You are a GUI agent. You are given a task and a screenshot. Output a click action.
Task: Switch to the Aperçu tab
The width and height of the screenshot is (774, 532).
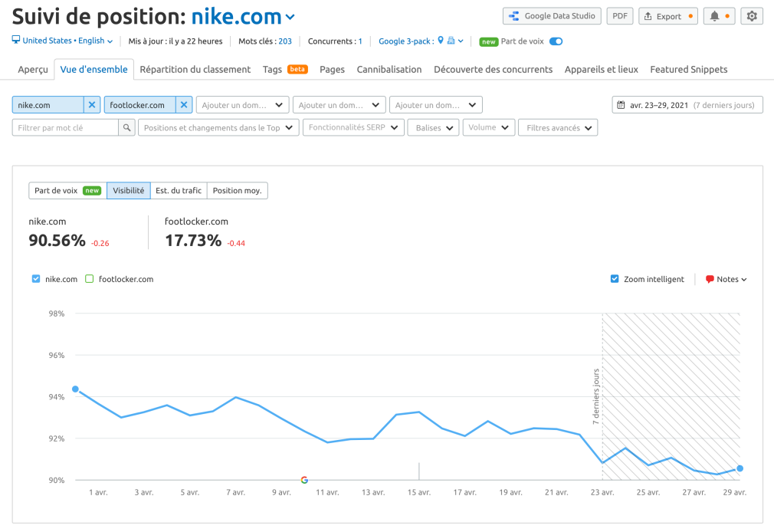click(33, 70)
